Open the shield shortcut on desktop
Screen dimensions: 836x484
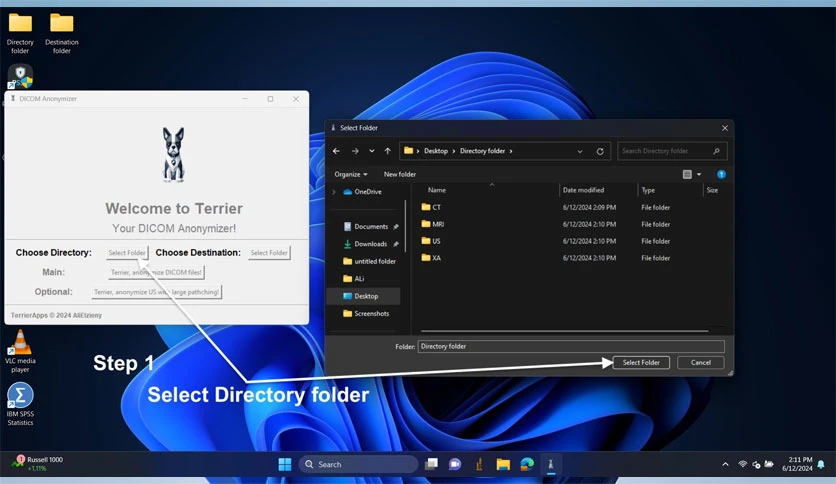pyautogui.click(x=20, y=76)
